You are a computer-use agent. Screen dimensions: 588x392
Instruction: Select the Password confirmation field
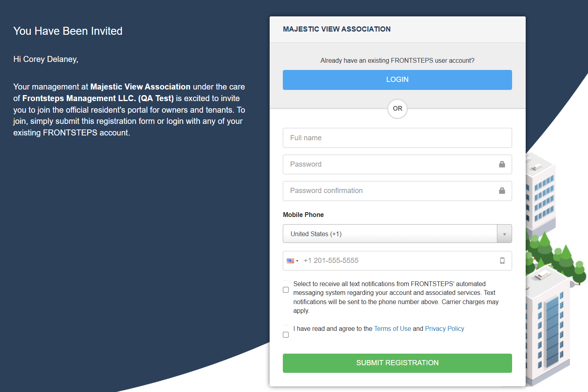tap(389, 191)
